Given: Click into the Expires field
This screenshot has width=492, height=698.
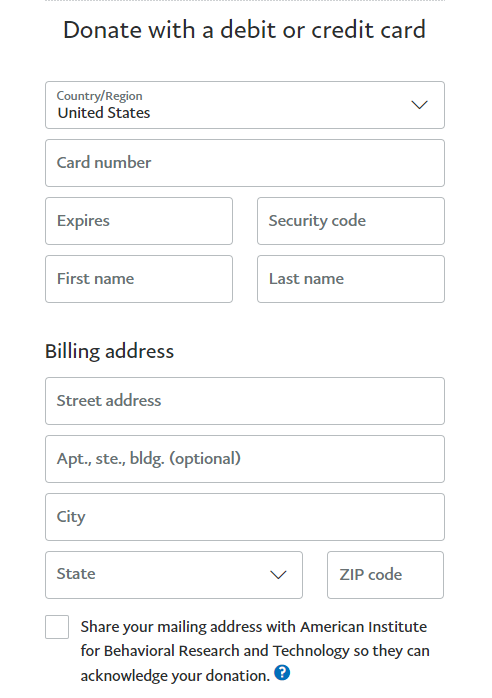Looking at the screenshot, I should 139,221.
